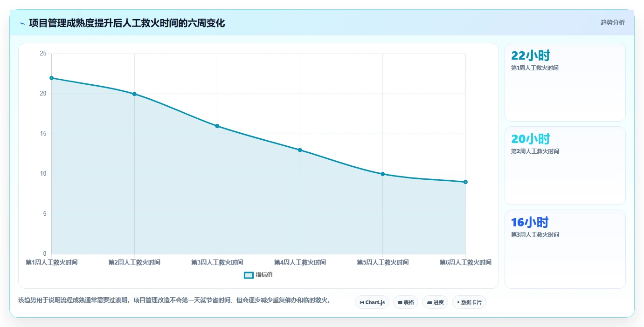This screenshot has width=644, height=327.
Task: Click the icon inside 进度 chip
Action: click(x=429, y=303)
